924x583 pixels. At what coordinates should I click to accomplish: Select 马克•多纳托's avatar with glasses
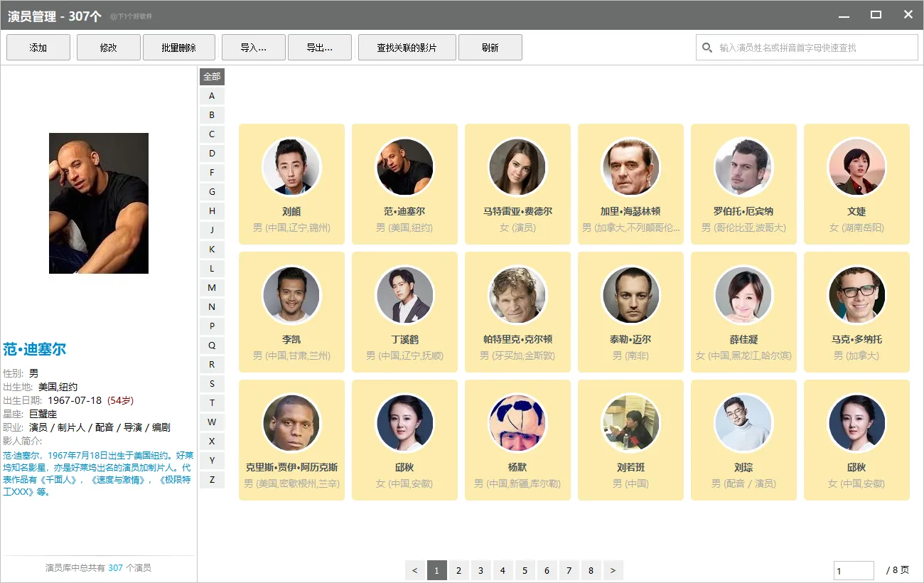[x=856, y=295]
